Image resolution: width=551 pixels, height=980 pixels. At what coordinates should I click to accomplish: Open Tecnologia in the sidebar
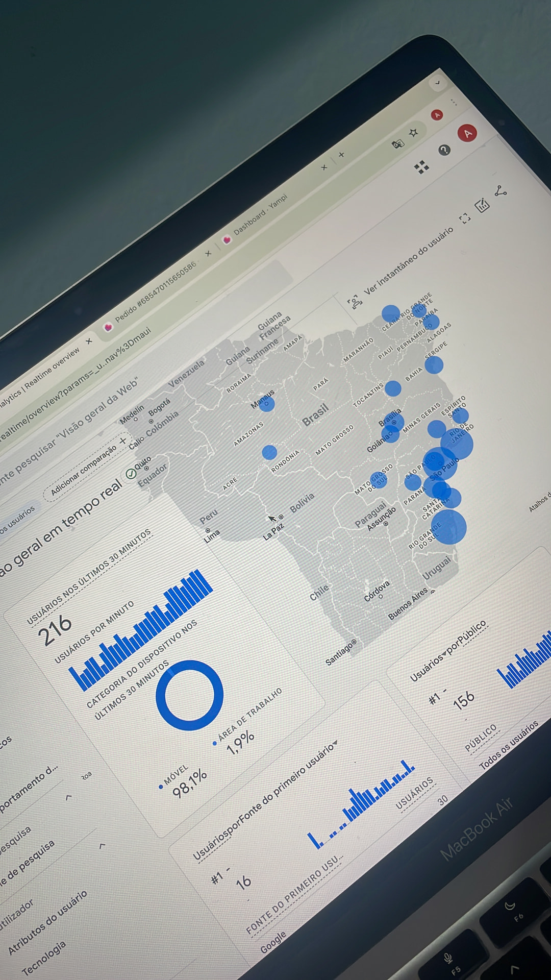click(44, 958)
